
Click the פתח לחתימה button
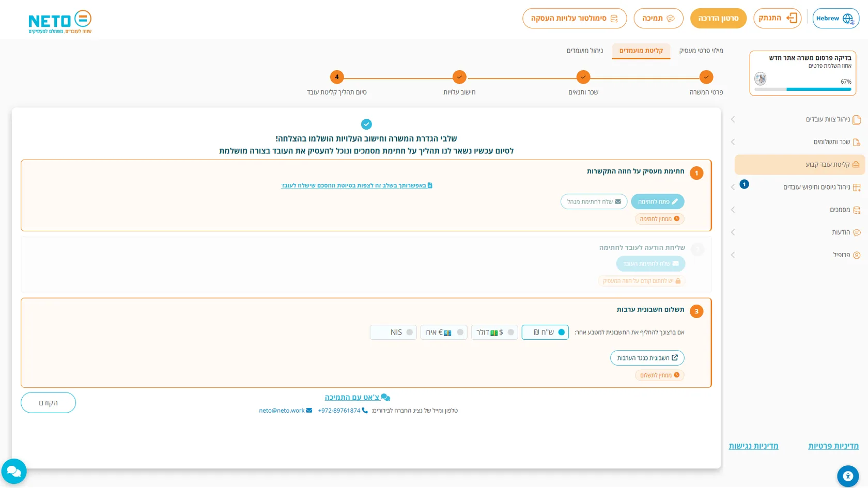point(658,201)
